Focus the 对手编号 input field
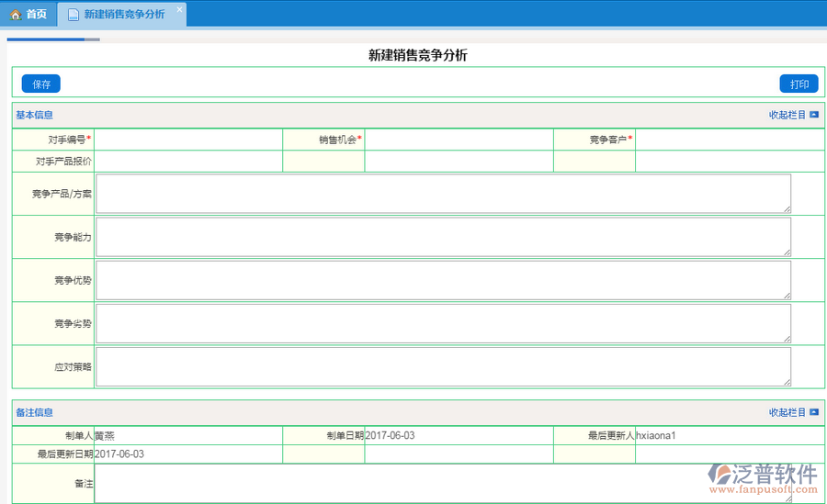This screenshot has width=827, height=504. point(188,140)
